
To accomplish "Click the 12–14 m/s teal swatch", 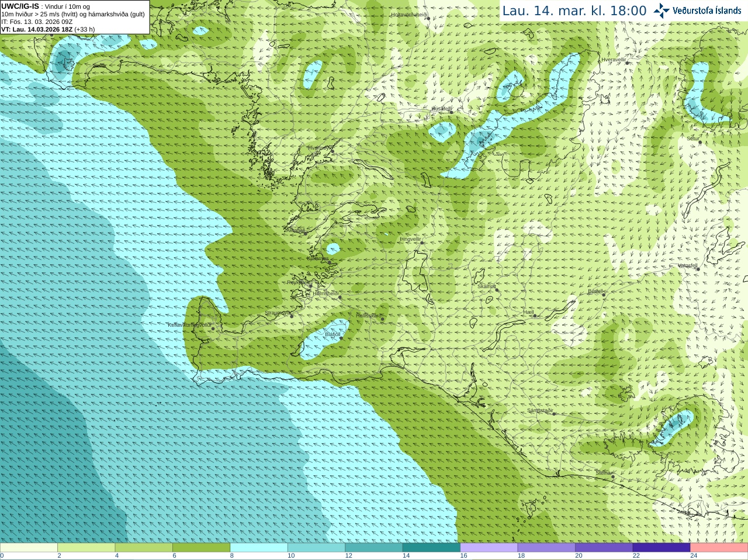I will pos(374,548).
